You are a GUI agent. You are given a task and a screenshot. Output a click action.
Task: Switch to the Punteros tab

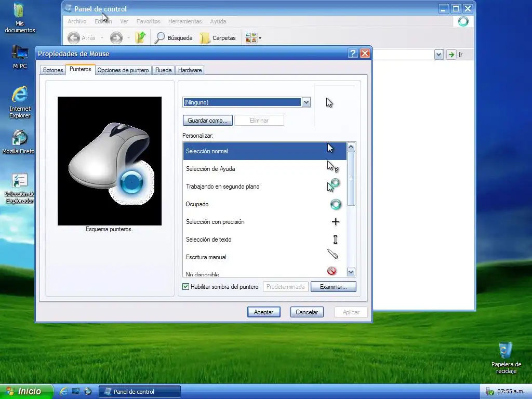pyautogui.click(x=81, y=69)
